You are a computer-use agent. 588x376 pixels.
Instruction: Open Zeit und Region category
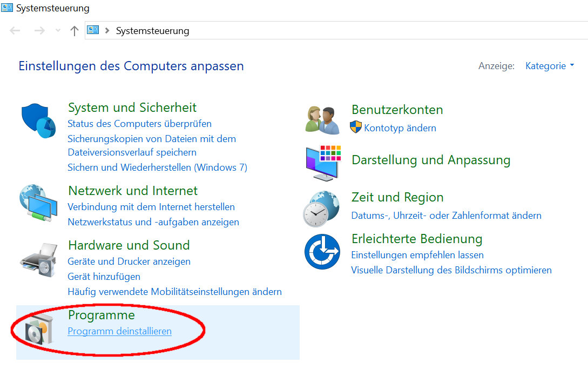(397, 197)
